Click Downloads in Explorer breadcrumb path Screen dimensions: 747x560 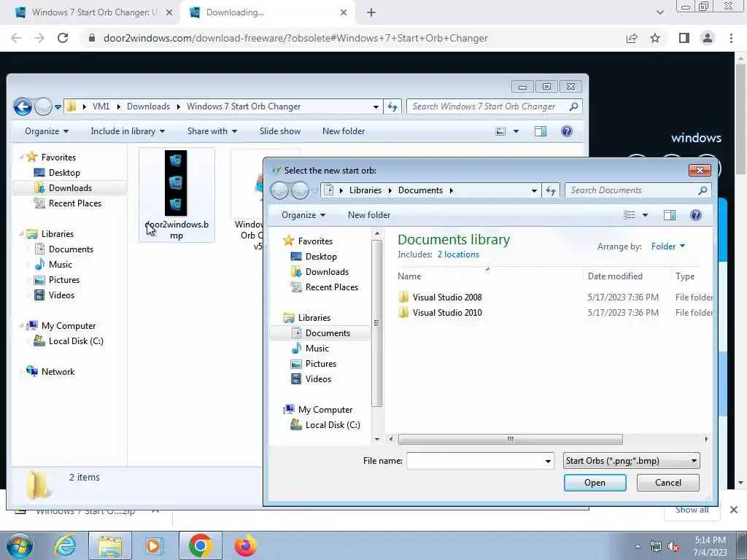(x=148, y=106)
